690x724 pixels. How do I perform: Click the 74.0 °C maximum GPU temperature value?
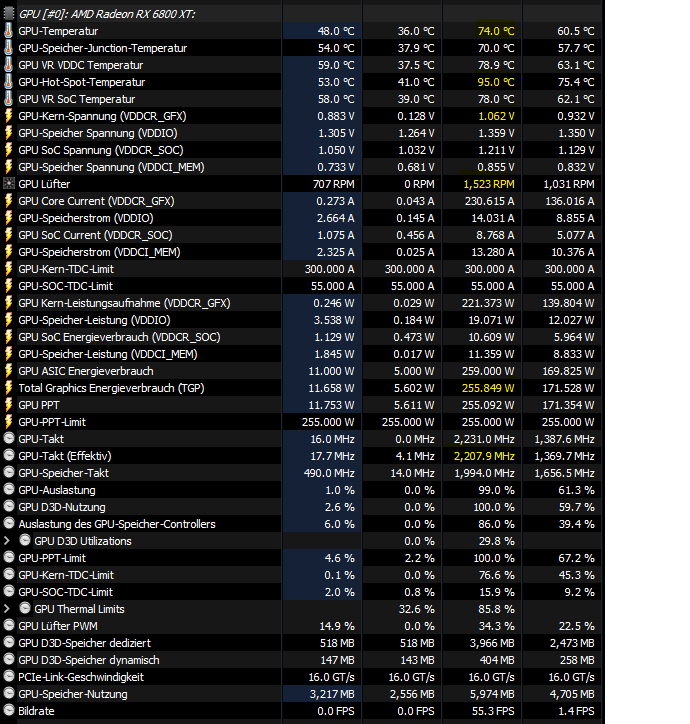[x=496, y=31]
